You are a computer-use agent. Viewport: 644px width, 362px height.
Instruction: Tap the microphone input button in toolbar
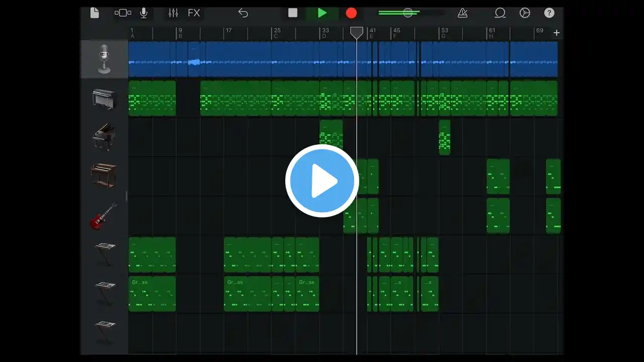[144, 13]
